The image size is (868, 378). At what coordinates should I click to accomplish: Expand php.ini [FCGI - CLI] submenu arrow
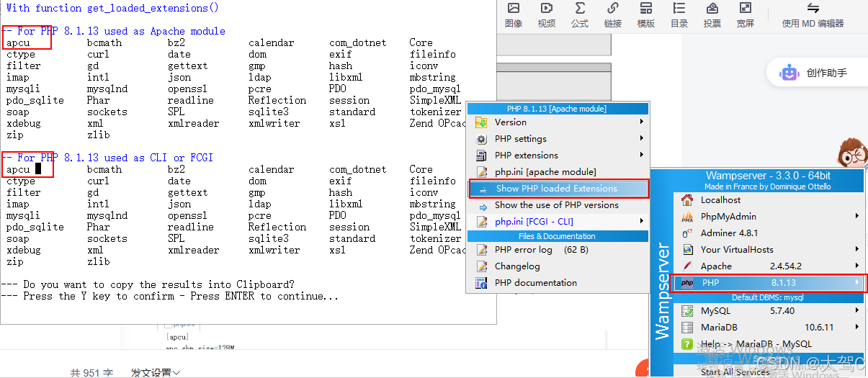641,222
